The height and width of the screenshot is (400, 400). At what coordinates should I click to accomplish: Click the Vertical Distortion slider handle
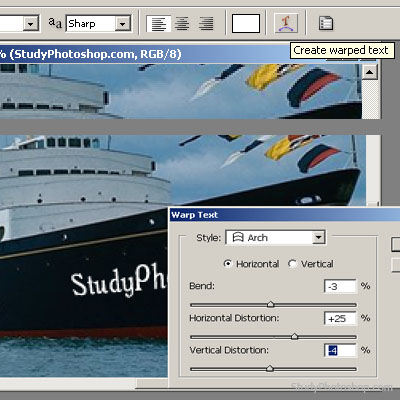click(x=270, y=368)
